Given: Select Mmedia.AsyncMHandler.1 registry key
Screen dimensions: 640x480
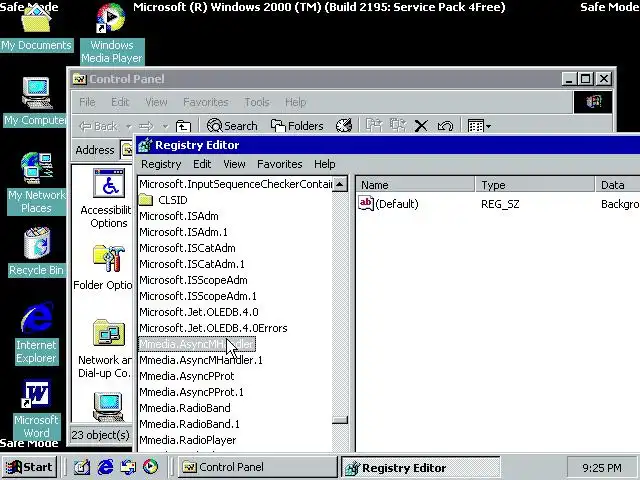Looking at the screenshot, I should (201, 360).
